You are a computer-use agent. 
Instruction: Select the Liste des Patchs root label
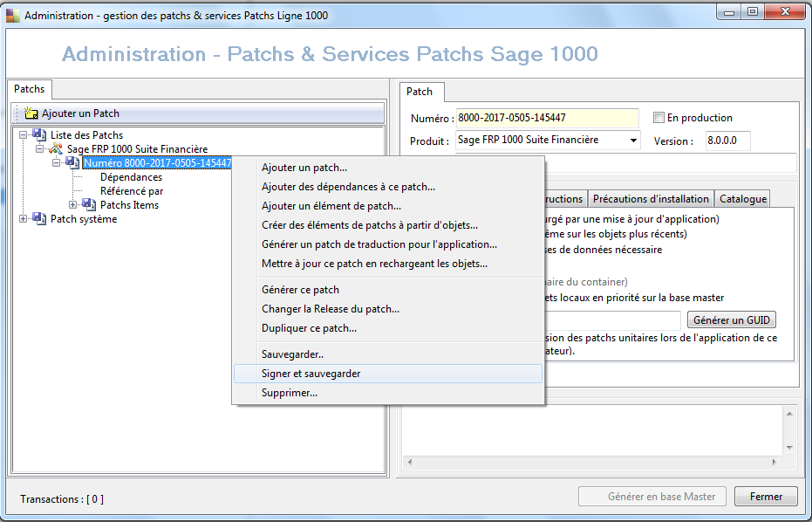[x=87, y=134]
